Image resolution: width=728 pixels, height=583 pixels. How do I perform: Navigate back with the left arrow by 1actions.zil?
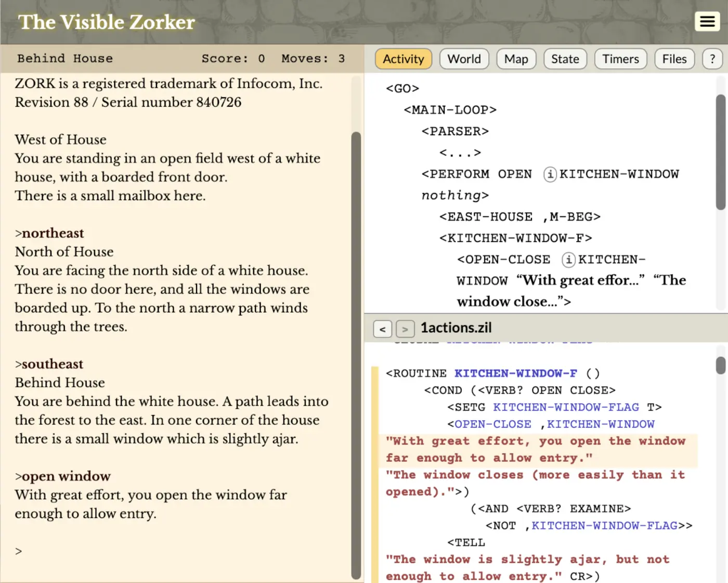[x=382, y=328]
